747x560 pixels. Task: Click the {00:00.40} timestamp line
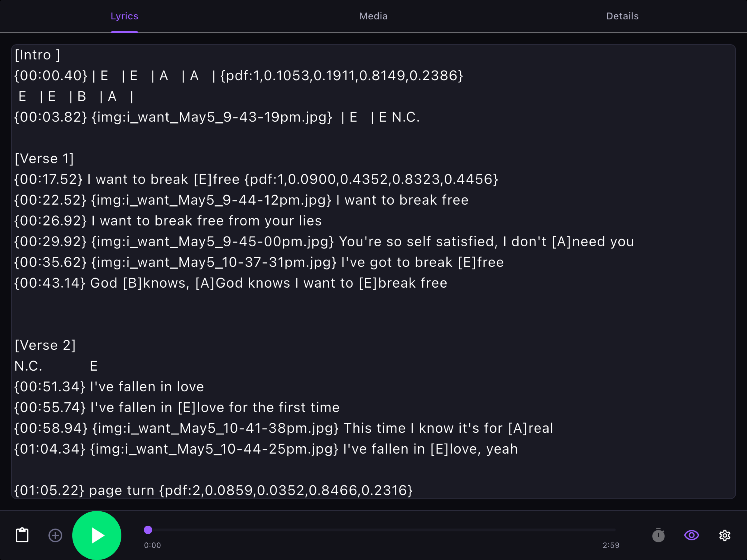pyautogui.click(x=238, y=76)
